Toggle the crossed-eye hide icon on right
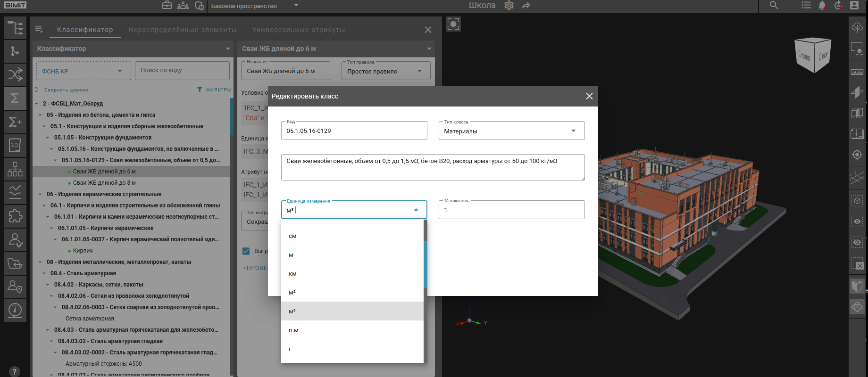868x377 pixels. (857, 243)
